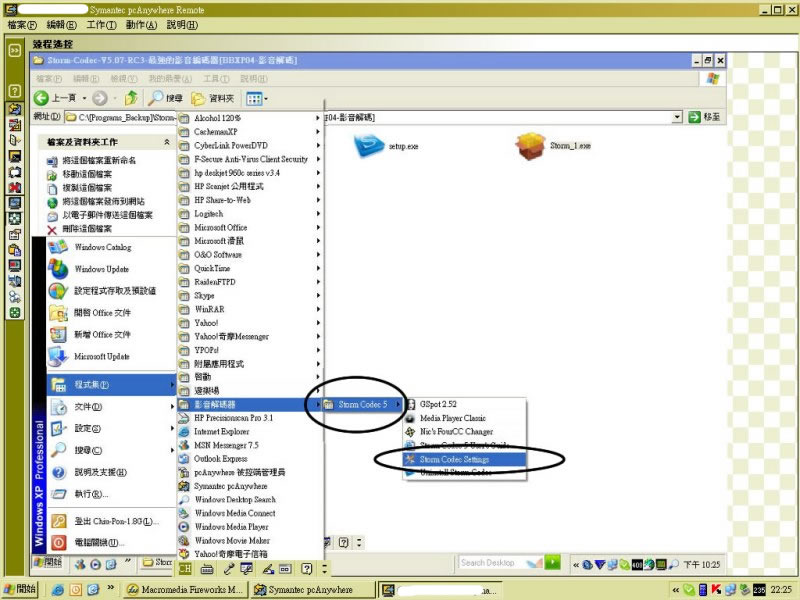Open 執行 run dialog entry

pyautogui.click(x=111, y=494)
